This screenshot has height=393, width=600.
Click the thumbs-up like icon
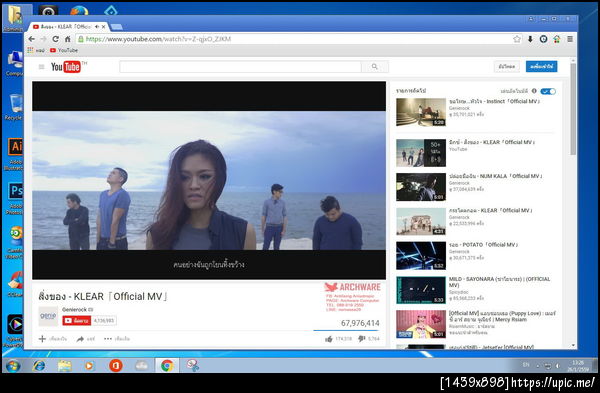[x=329, y=339]
